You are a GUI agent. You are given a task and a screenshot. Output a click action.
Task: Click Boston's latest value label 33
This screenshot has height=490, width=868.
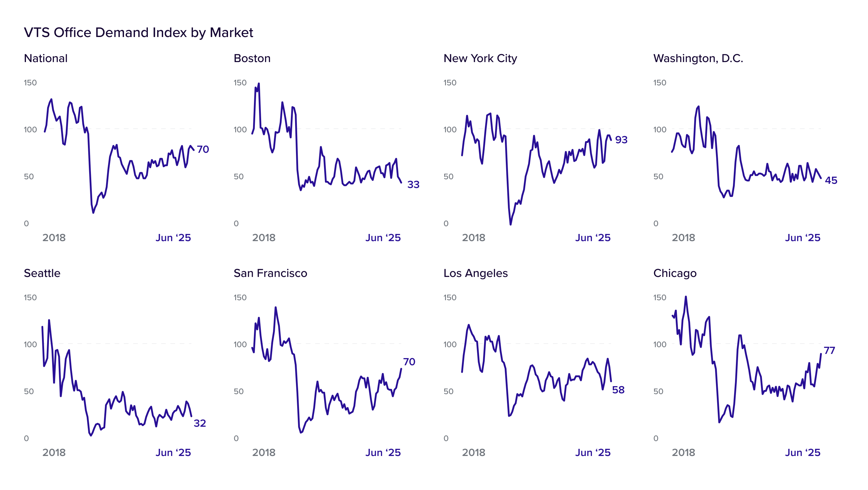point(413,185)
